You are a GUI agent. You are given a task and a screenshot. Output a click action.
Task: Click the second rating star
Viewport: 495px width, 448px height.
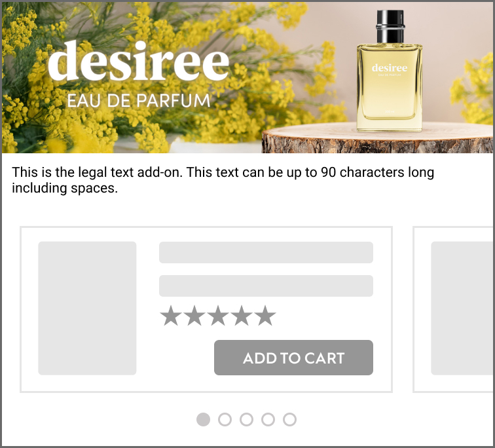tap(194, 316)
